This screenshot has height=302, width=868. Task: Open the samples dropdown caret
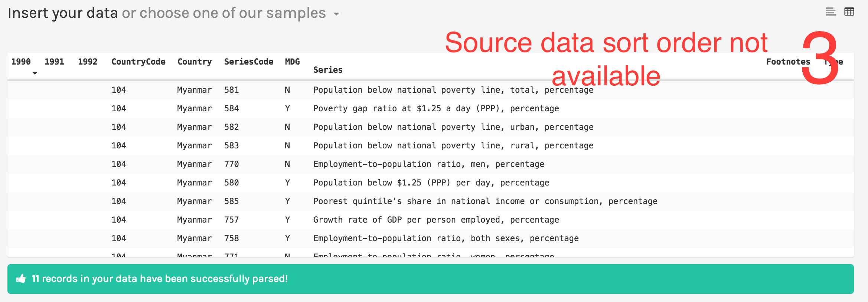point(336,14)
